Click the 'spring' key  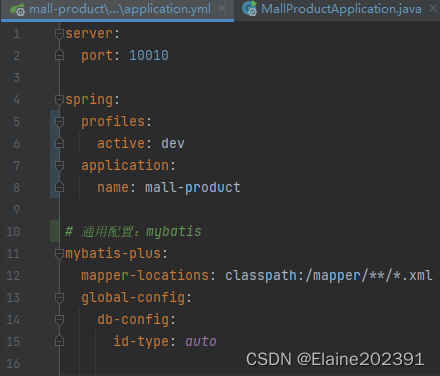pos(89,100)
